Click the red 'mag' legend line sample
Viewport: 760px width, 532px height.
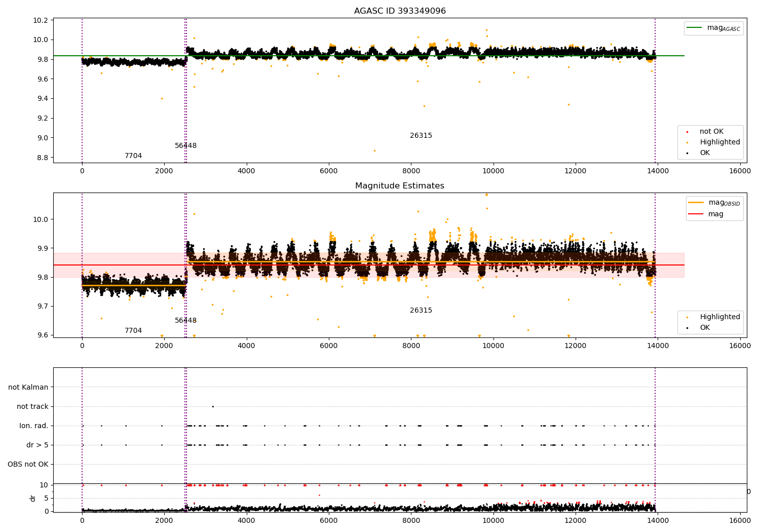coord(696,214)
